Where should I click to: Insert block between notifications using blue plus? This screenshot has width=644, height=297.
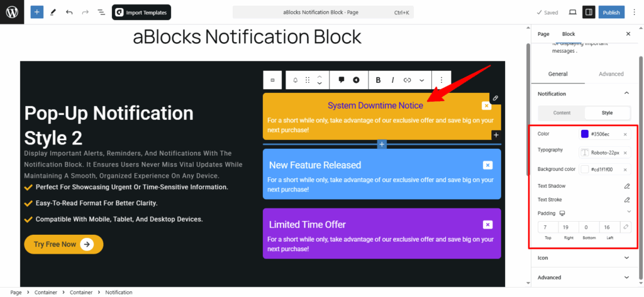coord(382,144)
